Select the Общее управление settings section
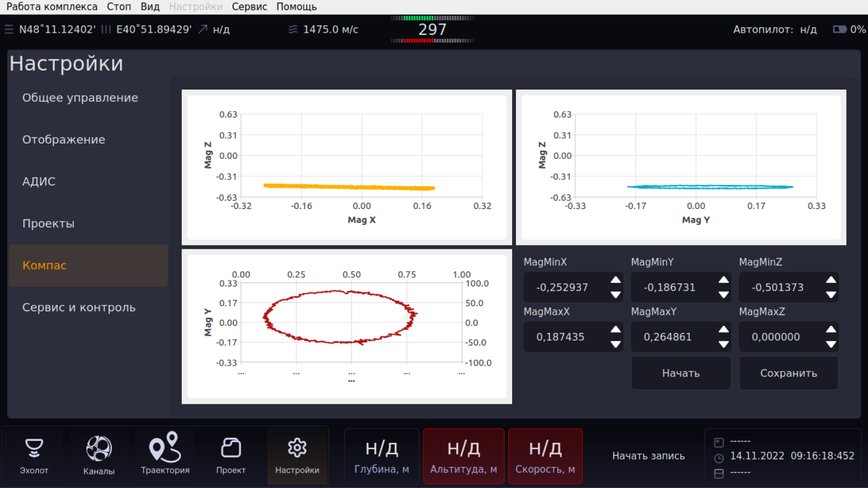 [88, 98]
